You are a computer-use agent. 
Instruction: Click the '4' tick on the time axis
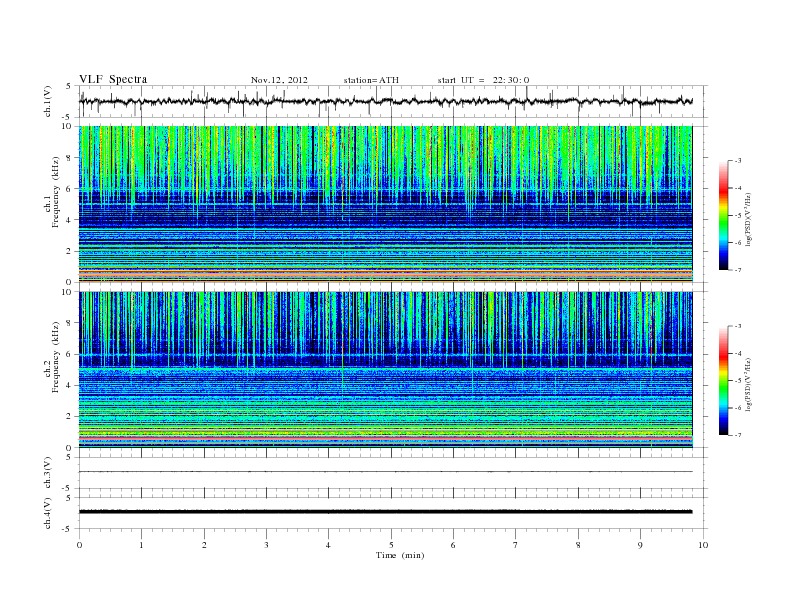click(328, 545)
